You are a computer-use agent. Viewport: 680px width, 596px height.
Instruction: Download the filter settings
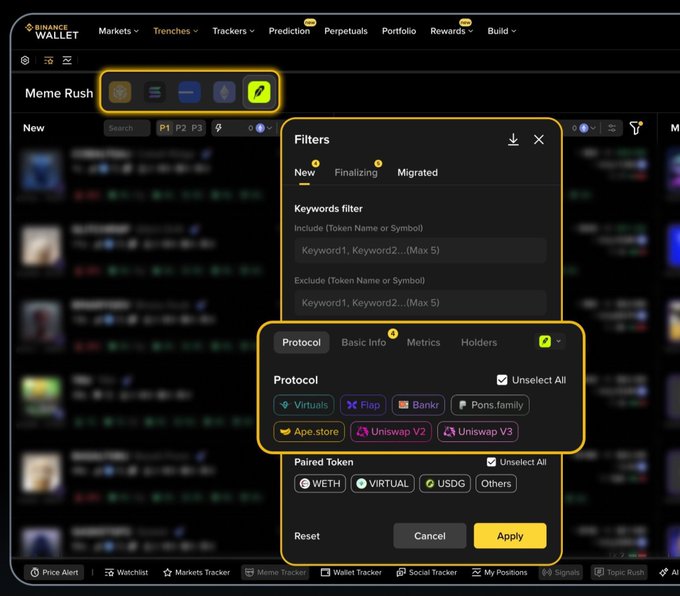click(513, 140)
